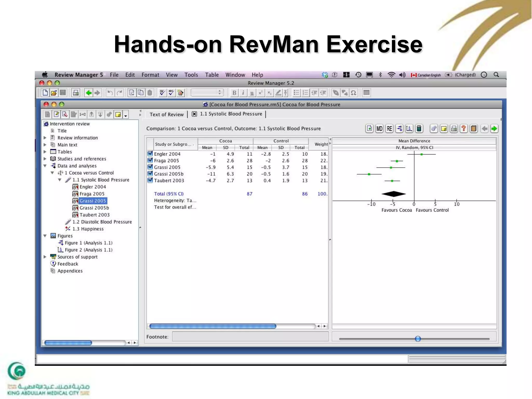Open Figure 2 (Analysis 1.1)
532x399 pixels.
[89, 250]
